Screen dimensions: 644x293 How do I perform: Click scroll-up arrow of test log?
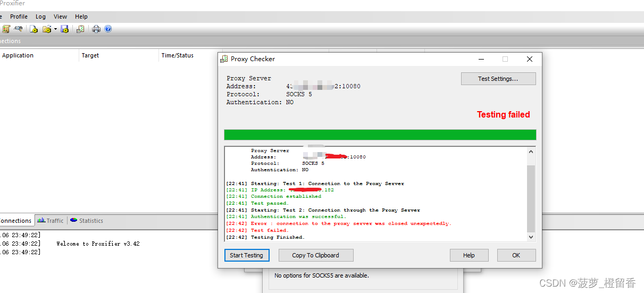tap(531, 152)
